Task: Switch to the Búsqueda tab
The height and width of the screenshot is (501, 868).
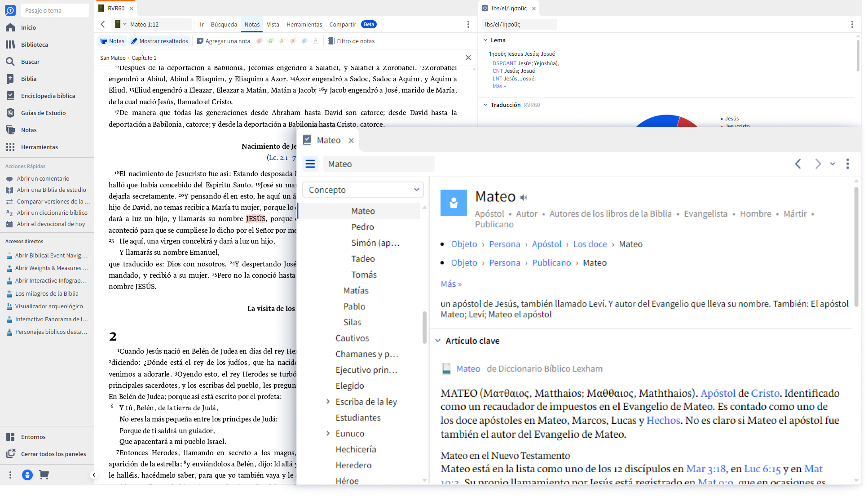Action: pyautogui.click(x=224, y=24)
